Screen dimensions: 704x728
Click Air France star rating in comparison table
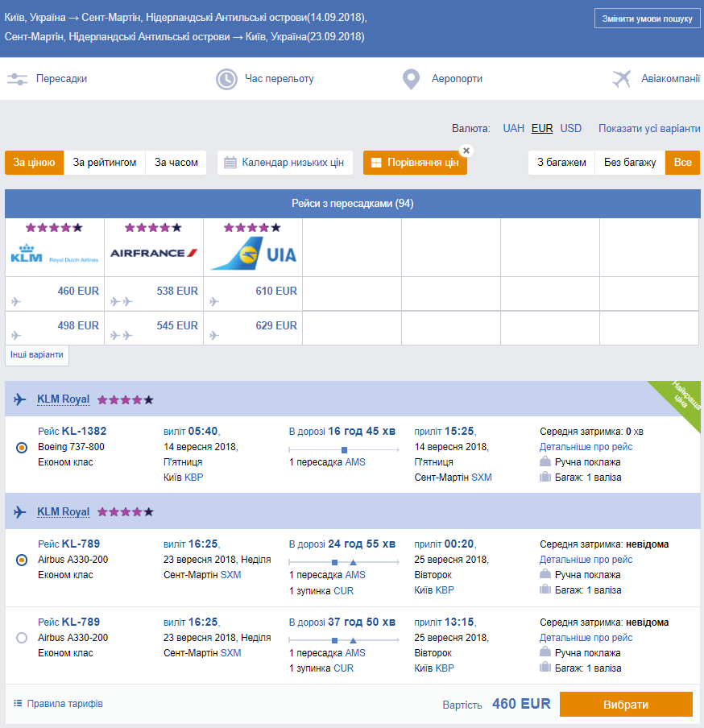153,227
